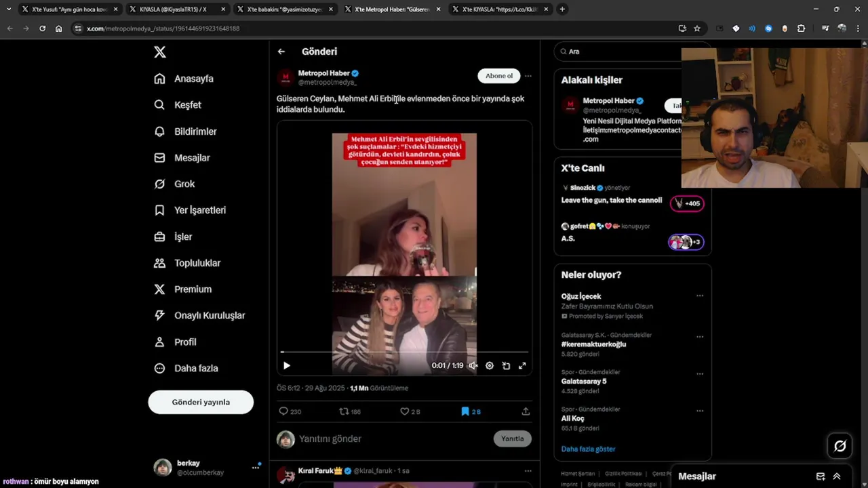Switch to X'te babakin browser tab
The image size is (868, 488).
tap(285, 9)
